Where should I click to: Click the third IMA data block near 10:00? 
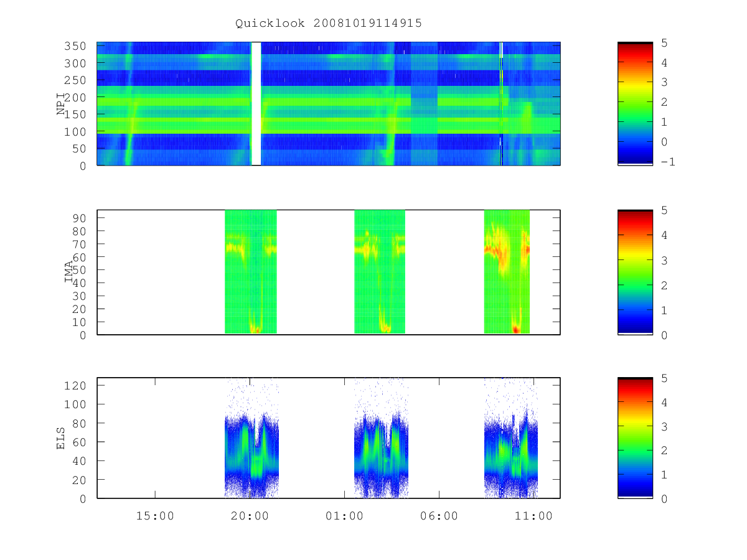click(507, 272)
